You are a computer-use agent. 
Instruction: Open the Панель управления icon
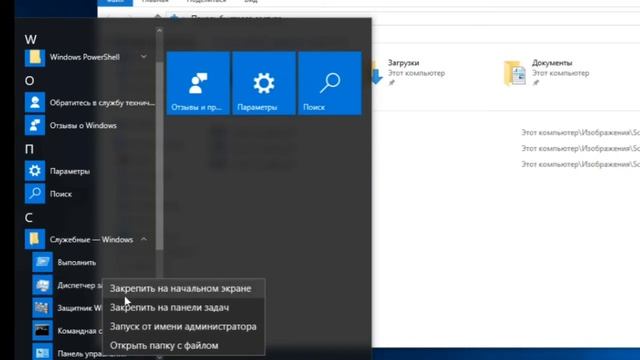[x=42, y=352]
